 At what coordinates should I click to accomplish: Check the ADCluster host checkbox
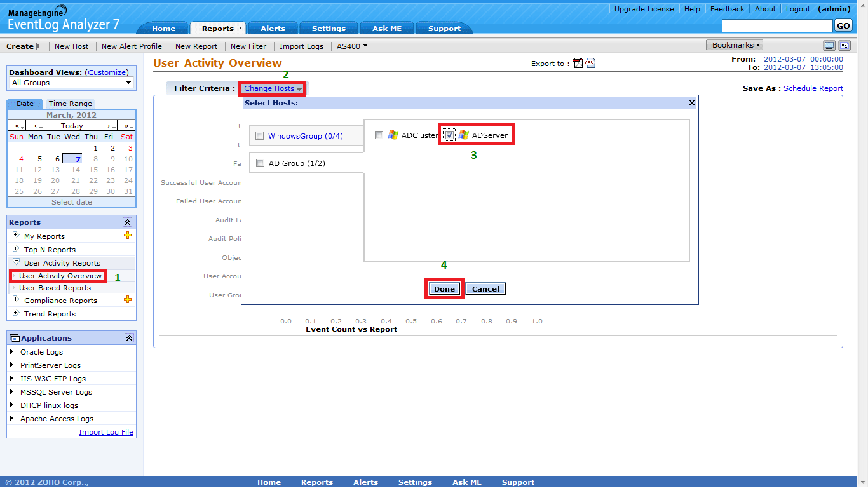click(379, 135)
